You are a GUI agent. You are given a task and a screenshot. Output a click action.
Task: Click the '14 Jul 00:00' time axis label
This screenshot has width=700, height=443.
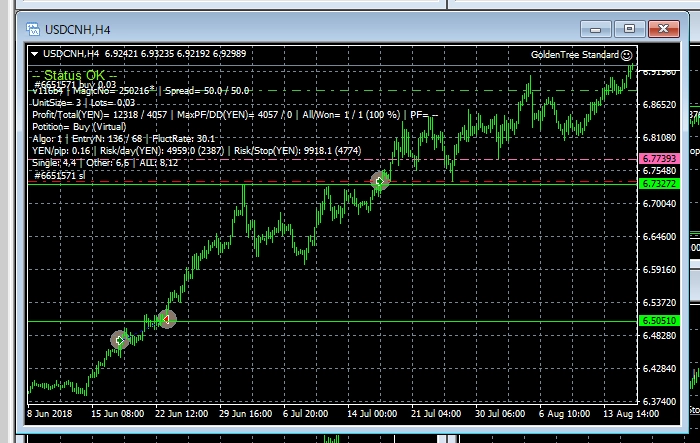pos(372,414)
